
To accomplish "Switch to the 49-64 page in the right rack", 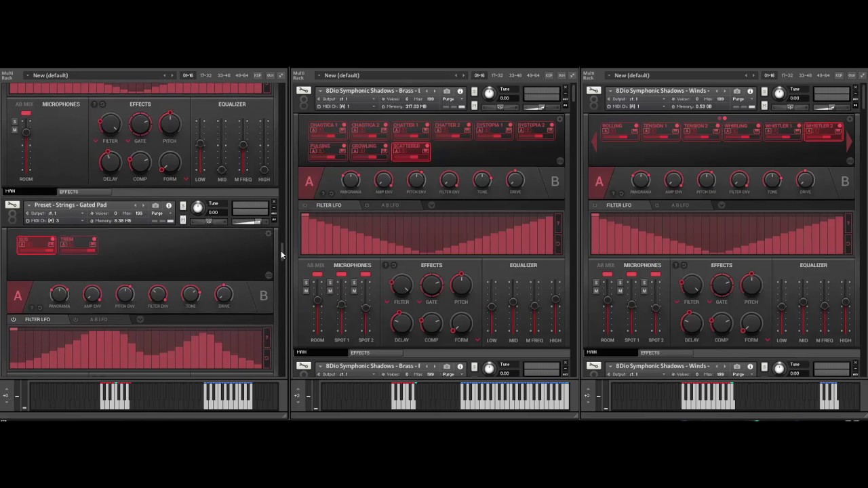I will [823, 75].
